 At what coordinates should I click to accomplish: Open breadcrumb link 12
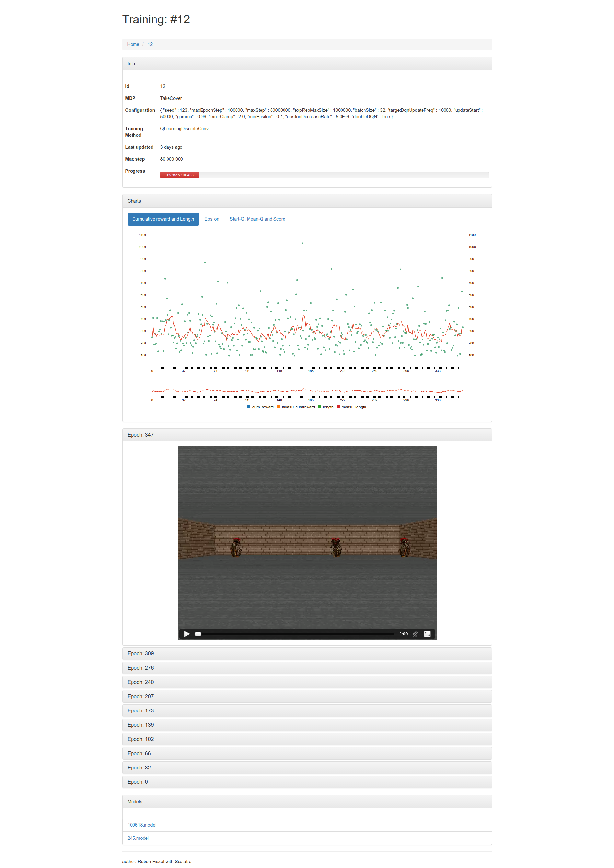(x=150, y=44)
